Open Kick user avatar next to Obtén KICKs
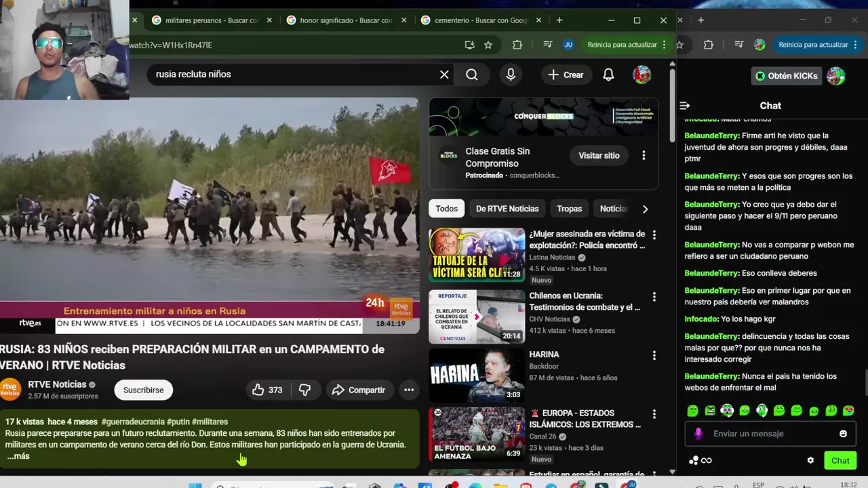 click(835, 76)
